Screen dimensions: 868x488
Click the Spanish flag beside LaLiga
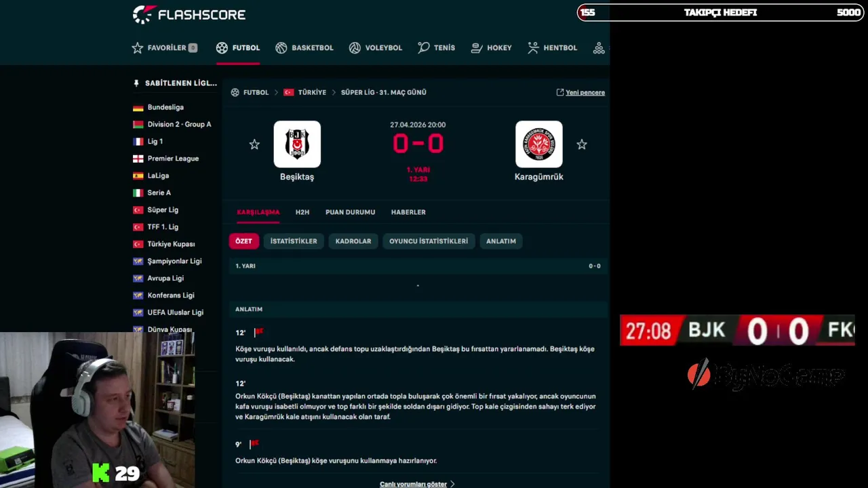(138, 176)
